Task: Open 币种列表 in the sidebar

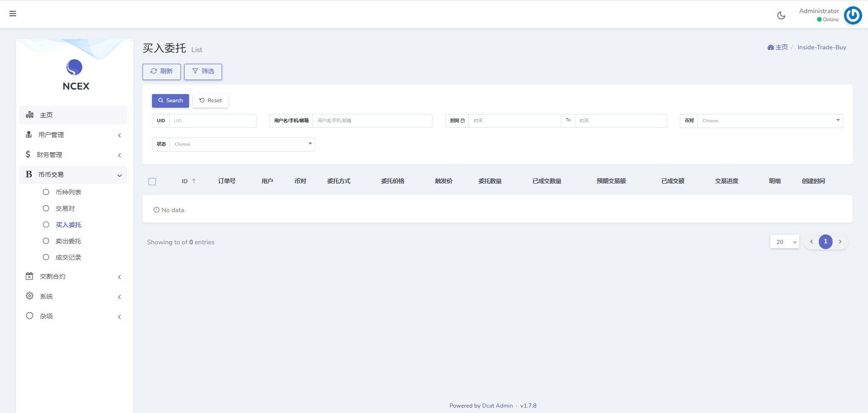Action: [x=68, y=192]
